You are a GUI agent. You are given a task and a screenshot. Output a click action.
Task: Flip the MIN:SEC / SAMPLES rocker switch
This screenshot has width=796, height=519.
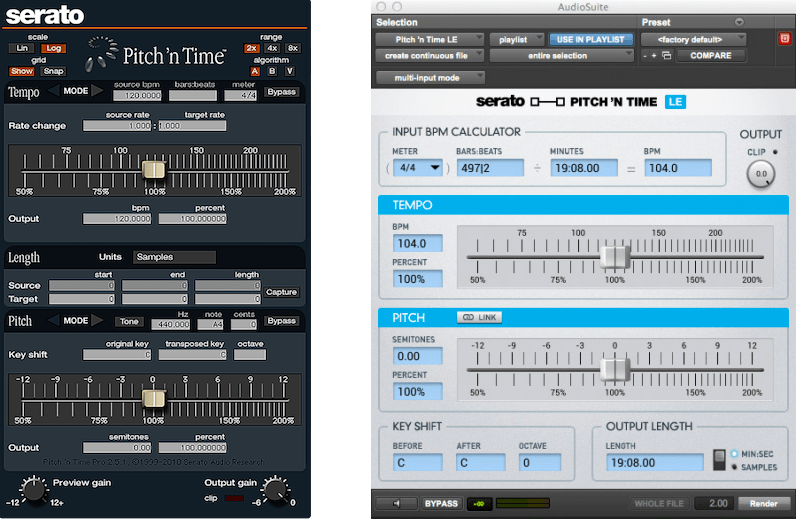[x=719, y=460]
